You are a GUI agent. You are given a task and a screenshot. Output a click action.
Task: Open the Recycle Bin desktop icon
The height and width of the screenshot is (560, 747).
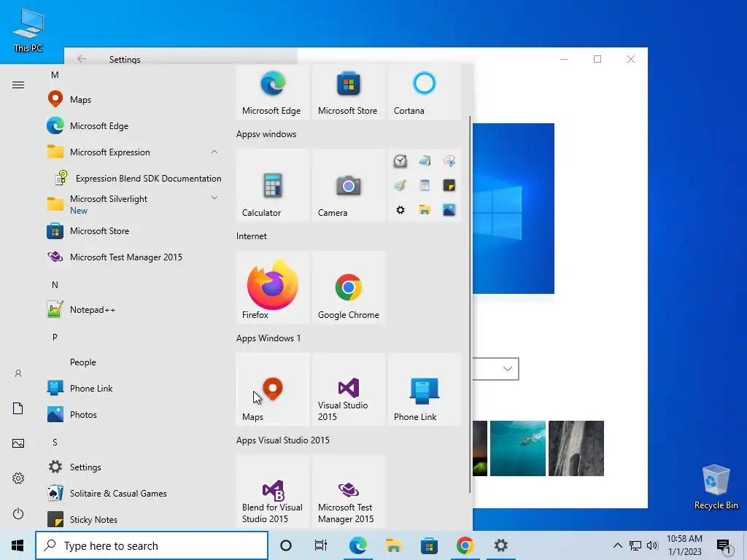click(716, 487)
